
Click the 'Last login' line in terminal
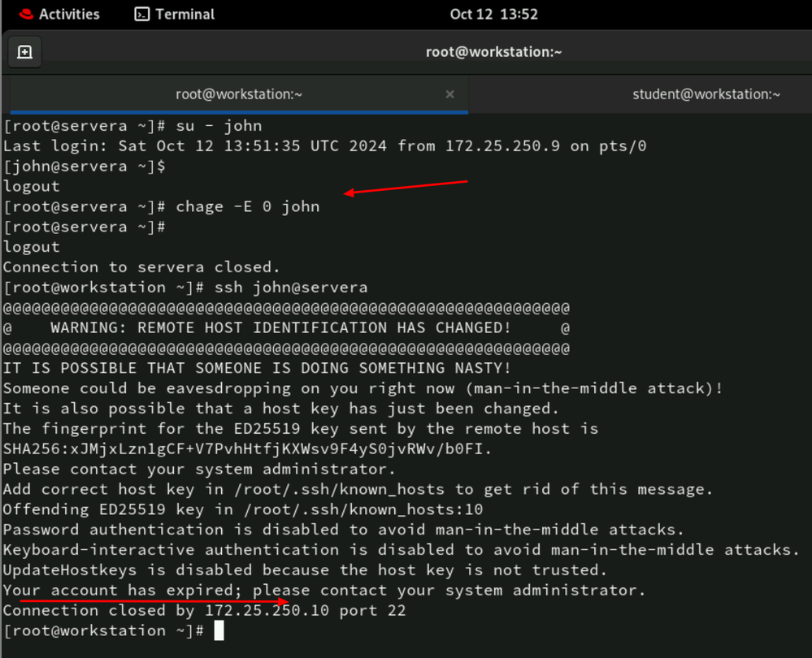tap(324, 146)
